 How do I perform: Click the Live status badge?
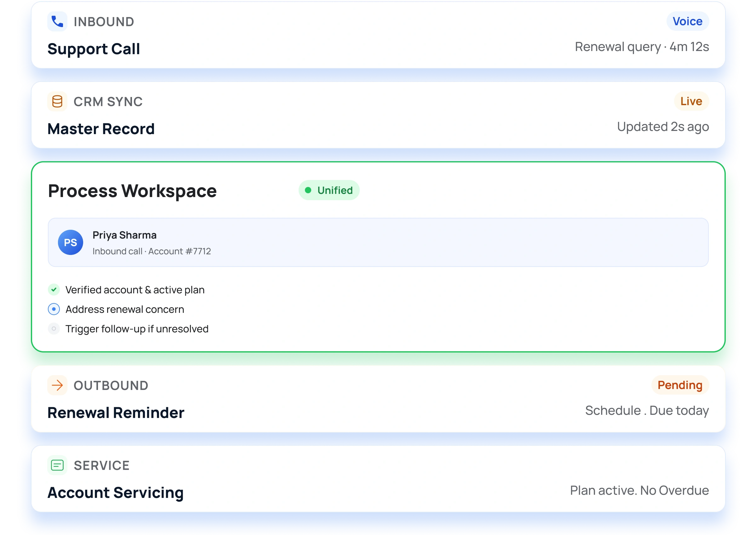coord(691,101)
